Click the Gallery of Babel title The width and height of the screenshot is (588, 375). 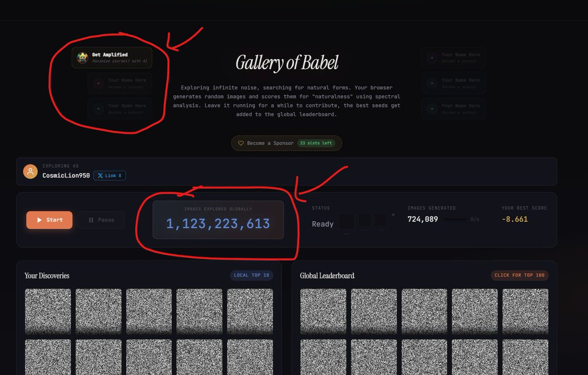[287, 63]
